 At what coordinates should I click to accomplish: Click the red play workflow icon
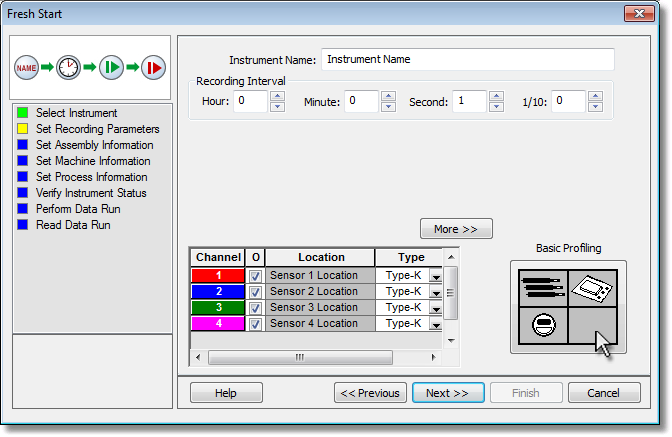point(153,68)
